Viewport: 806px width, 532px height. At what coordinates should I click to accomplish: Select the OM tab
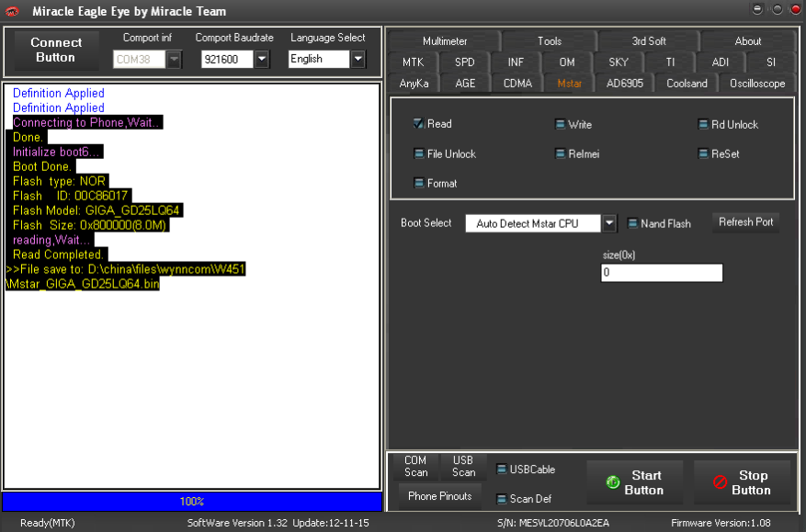coord(567,62)
